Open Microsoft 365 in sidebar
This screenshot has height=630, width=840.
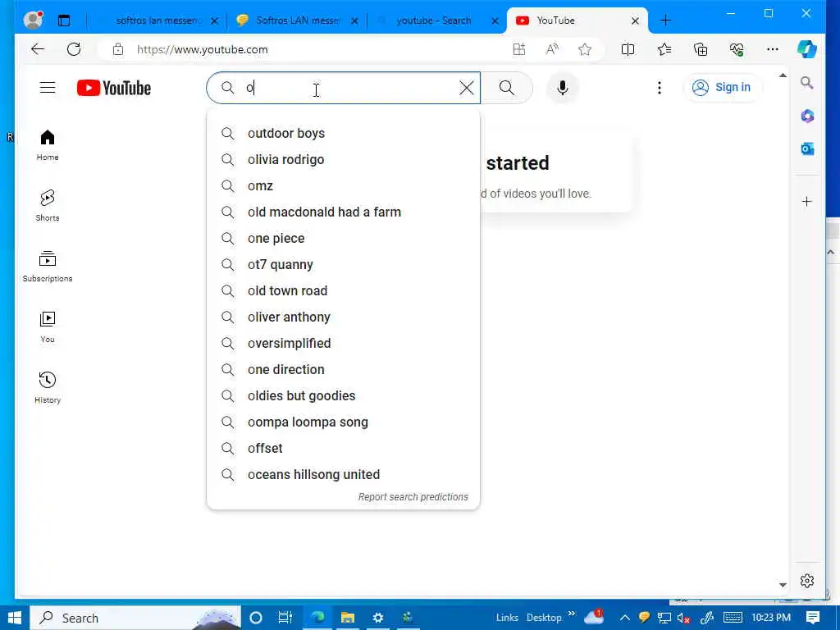pos(807,116)
